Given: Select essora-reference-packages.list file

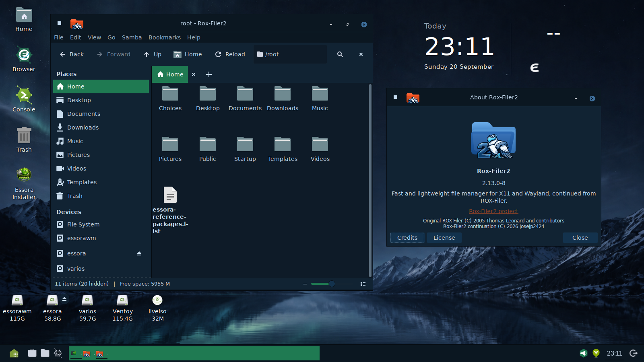Looking at the screenshot, I should [x=170, y=210].
